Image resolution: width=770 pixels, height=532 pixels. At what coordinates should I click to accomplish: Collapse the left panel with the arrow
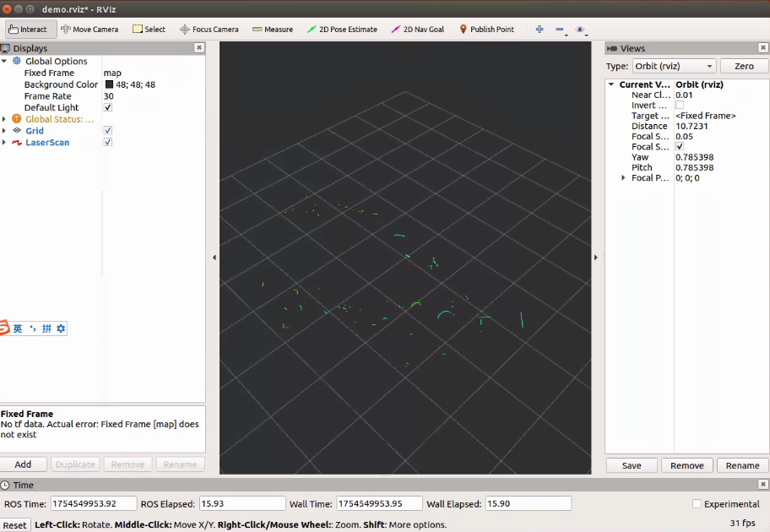214,258
